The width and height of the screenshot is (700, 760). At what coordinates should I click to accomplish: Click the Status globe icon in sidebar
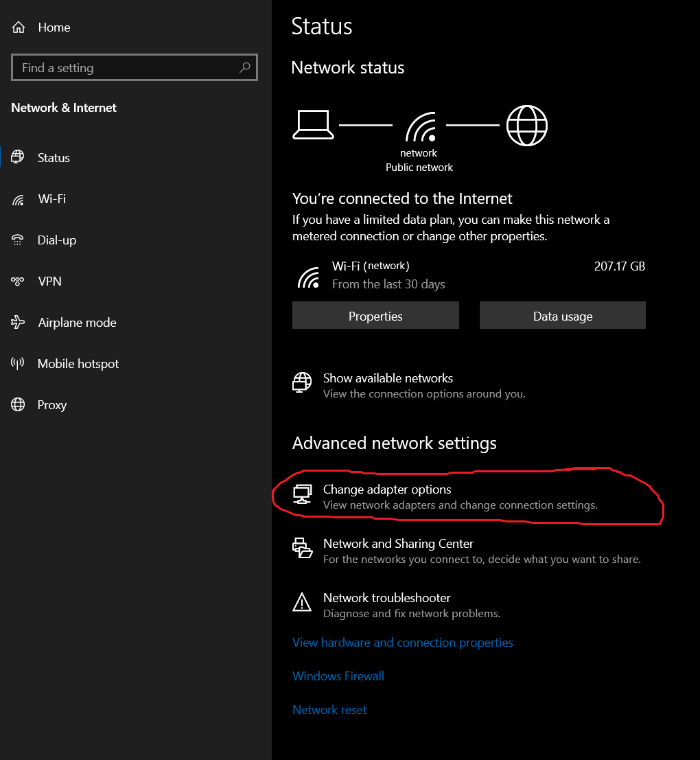[x=18, y=157]
